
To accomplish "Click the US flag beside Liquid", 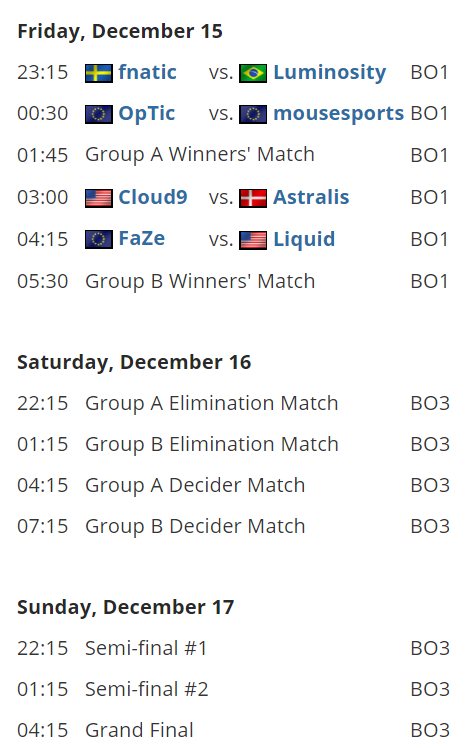I will (253, 240).
